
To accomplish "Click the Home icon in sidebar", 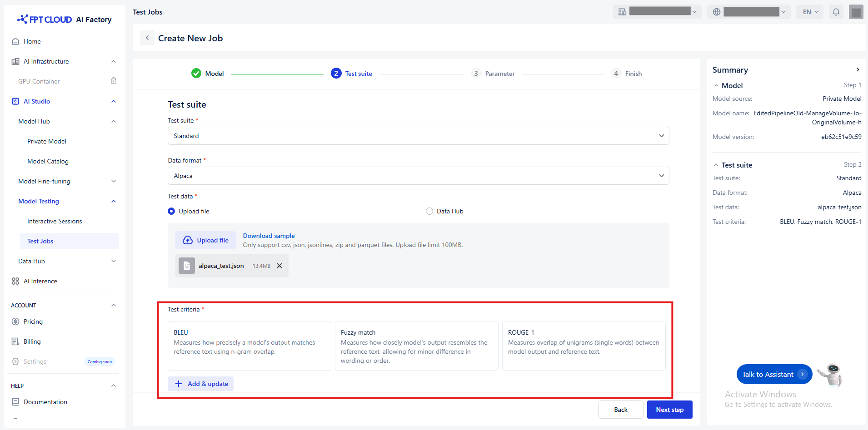I will coord(15,41).
